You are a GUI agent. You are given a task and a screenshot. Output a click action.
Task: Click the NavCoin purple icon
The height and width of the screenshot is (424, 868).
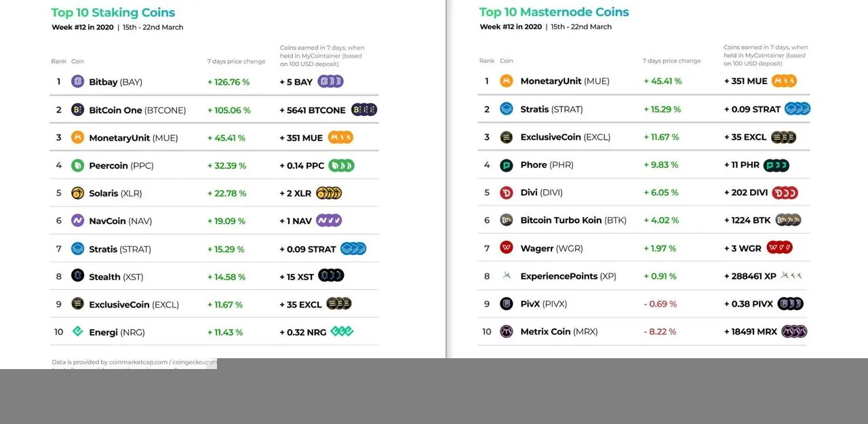[78, 220]
